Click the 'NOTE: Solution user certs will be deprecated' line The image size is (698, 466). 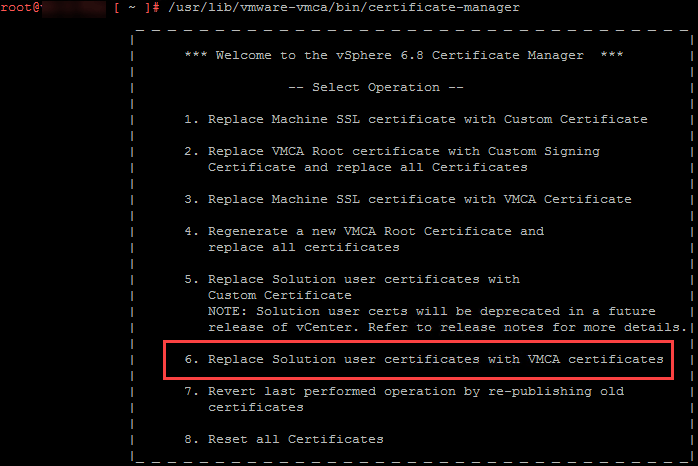point(432,311)
